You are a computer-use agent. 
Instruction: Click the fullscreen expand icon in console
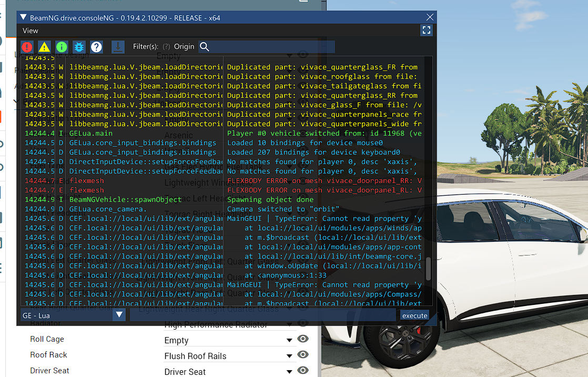pos(427,30)
